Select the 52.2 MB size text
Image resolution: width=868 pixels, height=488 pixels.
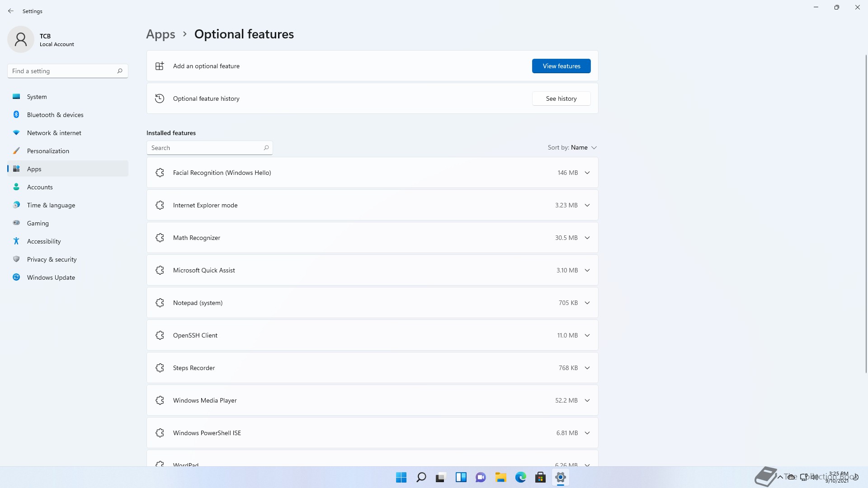(x=566, y=400)
